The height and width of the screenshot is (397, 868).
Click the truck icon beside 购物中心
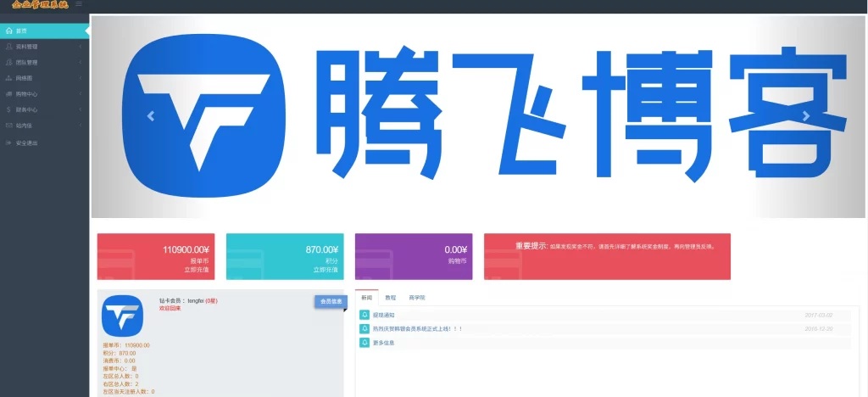click(8, 94)
